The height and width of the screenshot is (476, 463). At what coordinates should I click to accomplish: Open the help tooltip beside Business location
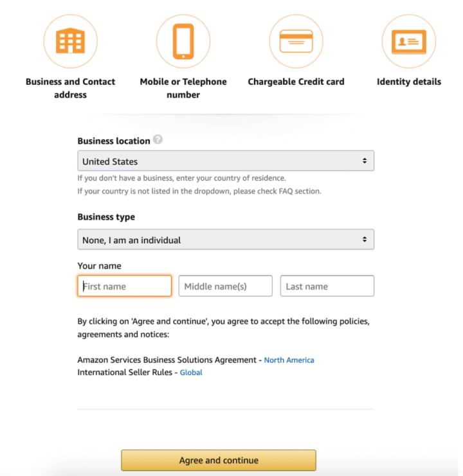158,140
